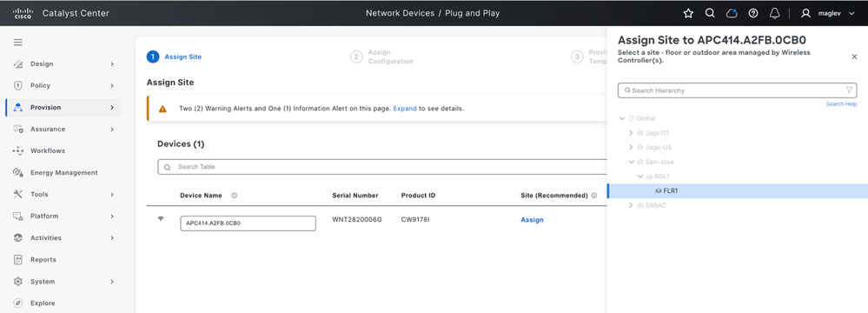Open the maglev user dropdown arrow
Viewport: 868px width, 313px height.
pyautogui.click(x=851, y=14)
